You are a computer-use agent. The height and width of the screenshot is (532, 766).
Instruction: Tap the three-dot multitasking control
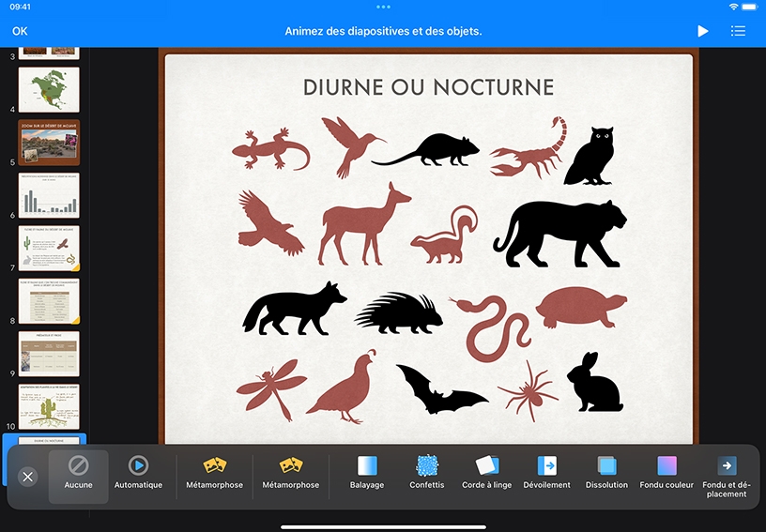coord(383,7)
